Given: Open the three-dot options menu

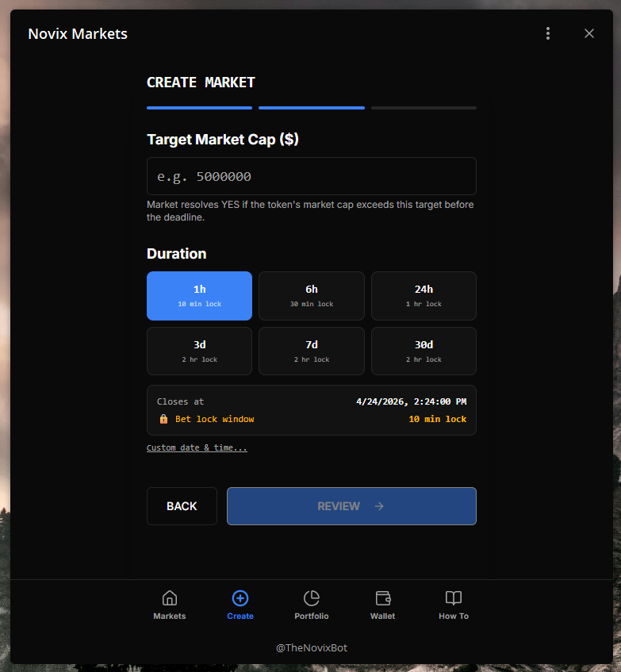Looking at the screenshot, I should coord(548,33).
